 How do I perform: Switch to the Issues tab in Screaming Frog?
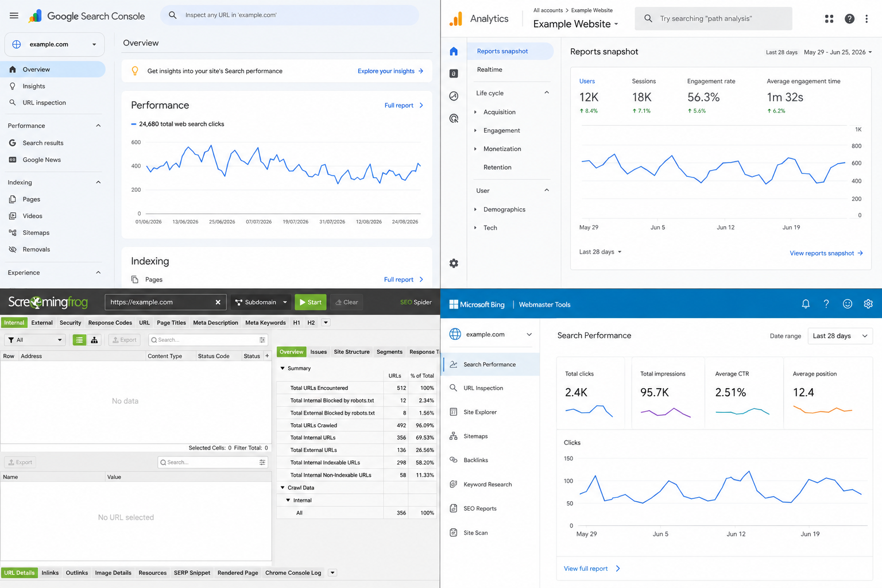click(x=319, y=352)
